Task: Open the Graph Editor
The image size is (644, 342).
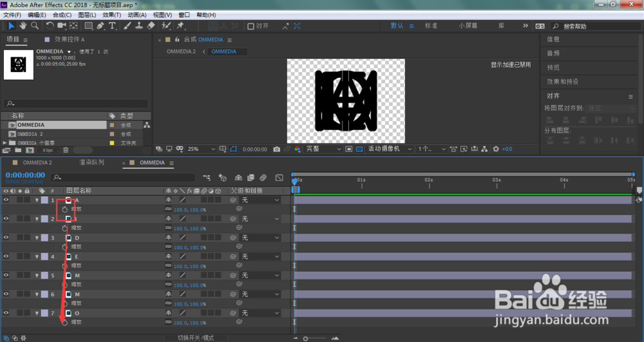Action: [279, 178]
